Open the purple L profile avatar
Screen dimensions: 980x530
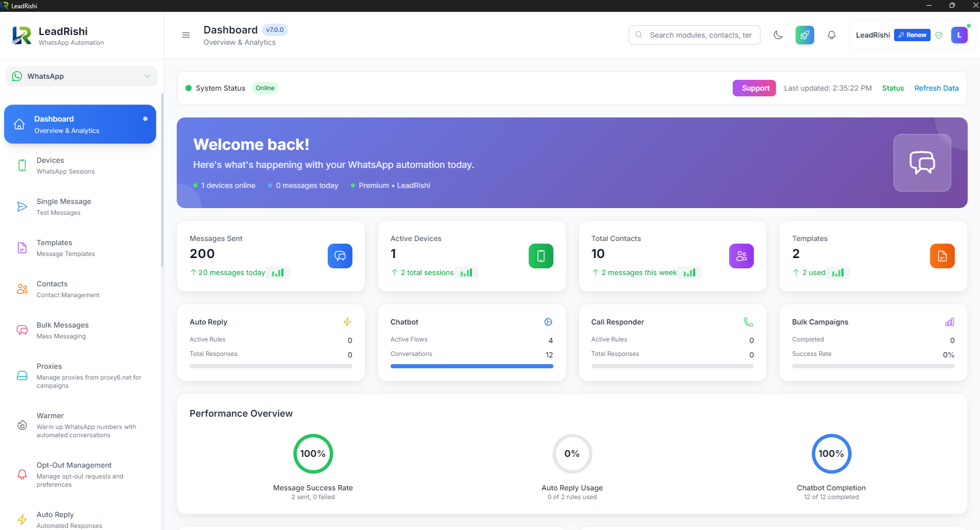pyautogui.click(x=959, y=35)
